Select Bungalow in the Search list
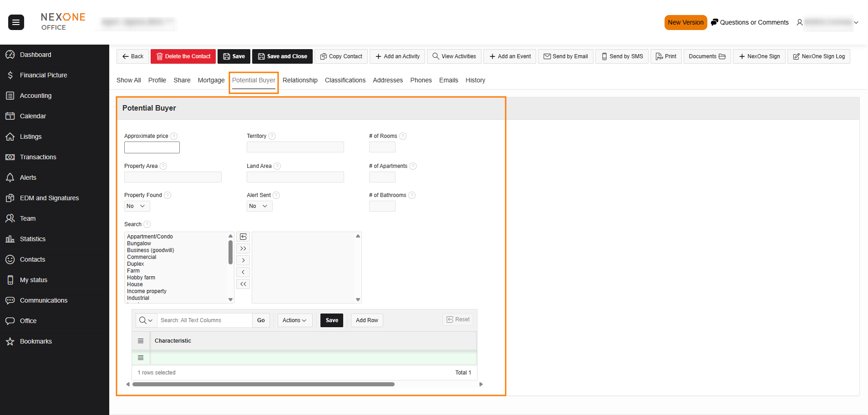The width and height of the screenshot is (868, 415). (x=139, y=243)
